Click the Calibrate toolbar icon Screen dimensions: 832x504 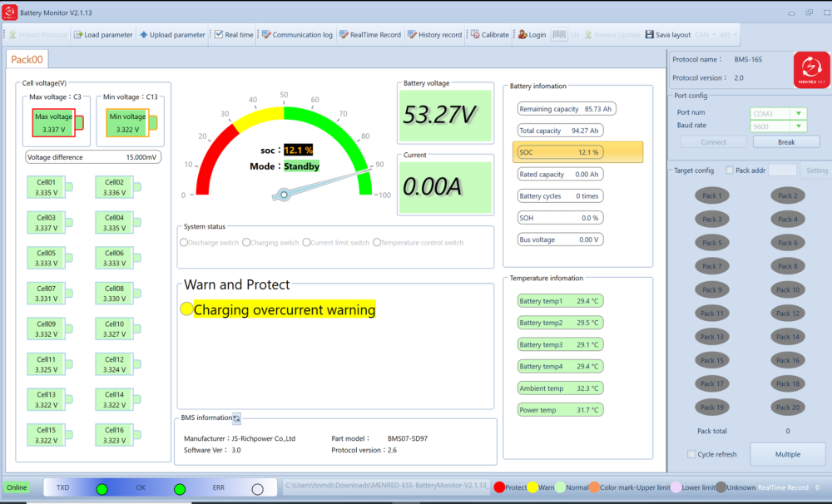coord(475,34)
